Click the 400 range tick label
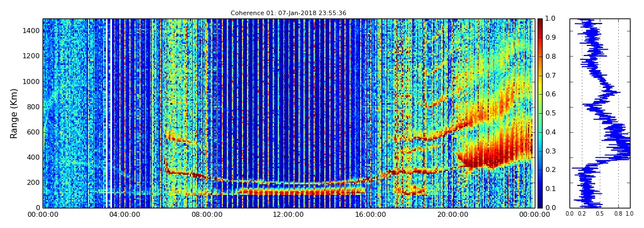The height and width of the screenshot is (228, 644). click(33, 158)
